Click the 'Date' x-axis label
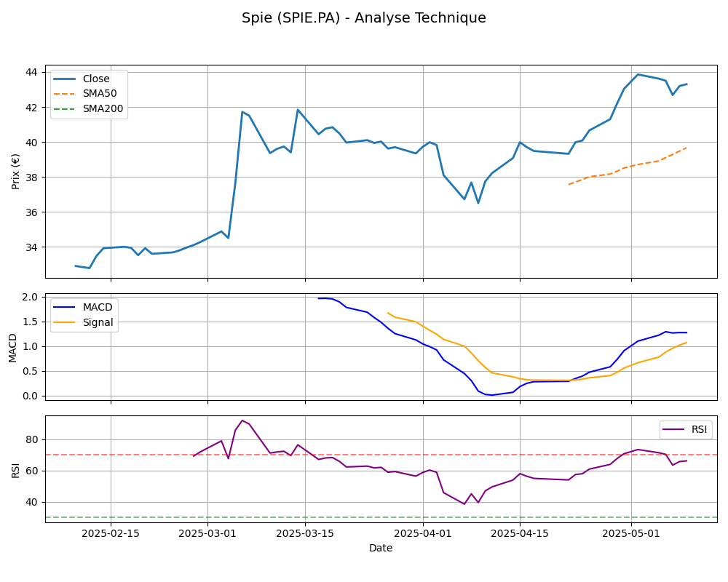This screenshot has height=582, width=728. click(x=381, y=548)
